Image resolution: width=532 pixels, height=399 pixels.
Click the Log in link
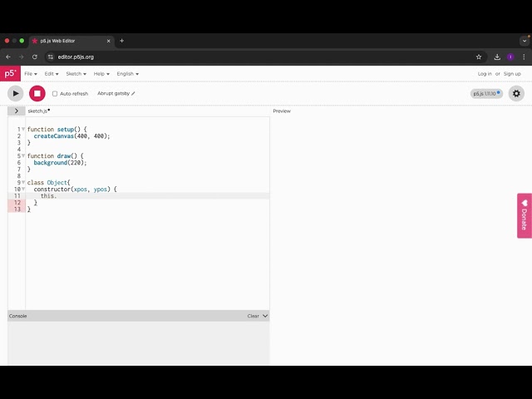(x=485, y=74)
